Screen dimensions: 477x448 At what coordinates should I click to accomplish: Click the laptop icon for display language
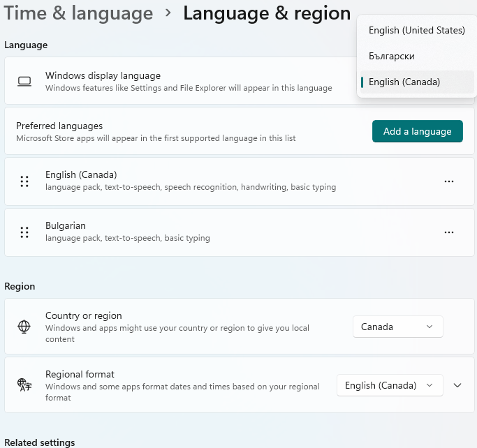point(24,82)
